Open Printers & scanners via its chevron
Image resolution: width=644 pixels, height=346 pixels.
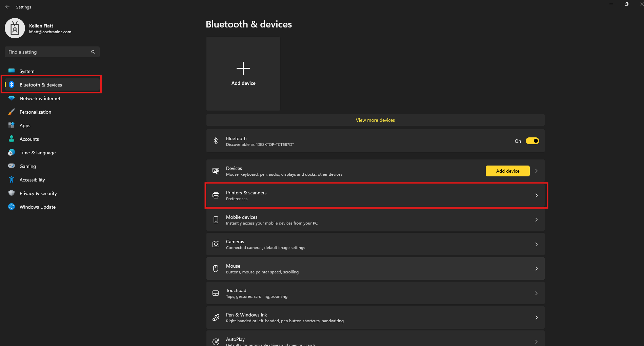click(x=537, y=195)
